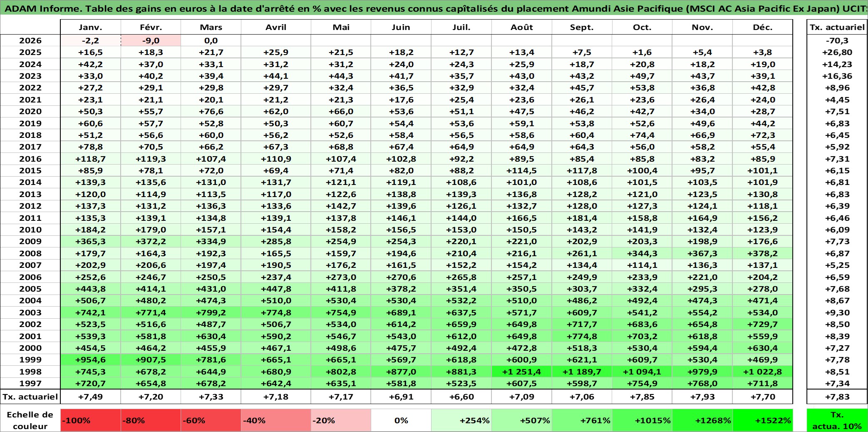Click the 'Tx. actuariel' row label at bottom left
Viewport: 868px width, 432px height.
30,397
